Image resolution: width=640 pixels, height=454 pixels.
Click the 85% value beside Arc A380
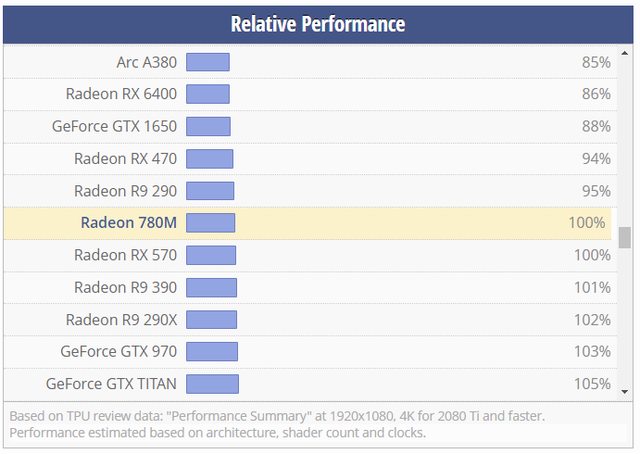point(596,62)
